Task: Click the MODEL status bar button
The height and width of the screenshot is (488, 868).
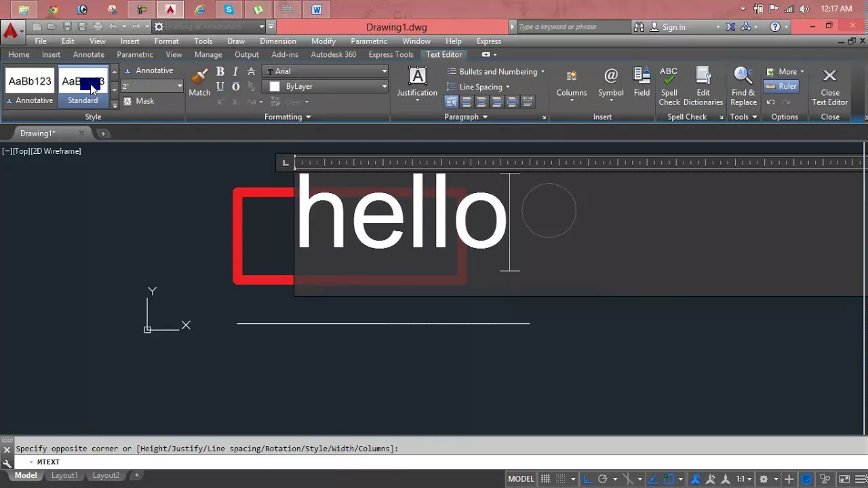Action: click(x=521, y=479)
